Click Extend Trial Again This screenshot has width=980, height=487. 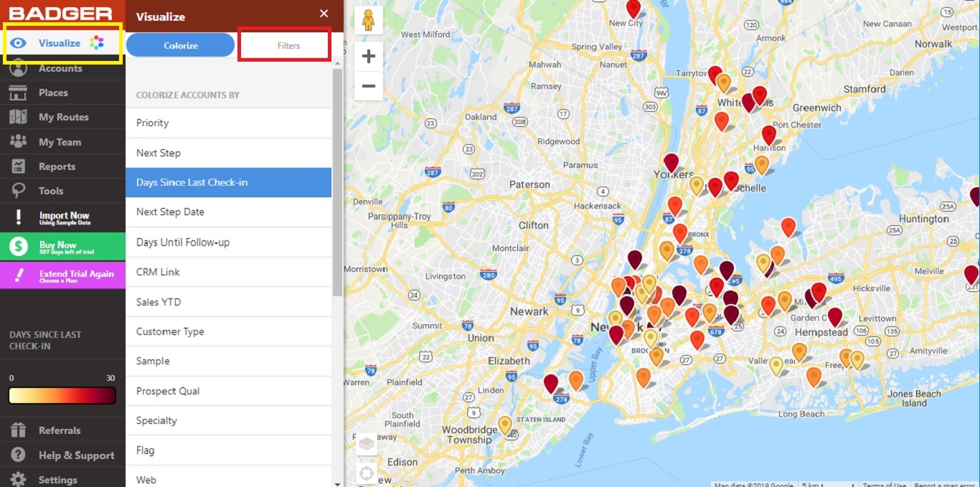pos(61,275)
